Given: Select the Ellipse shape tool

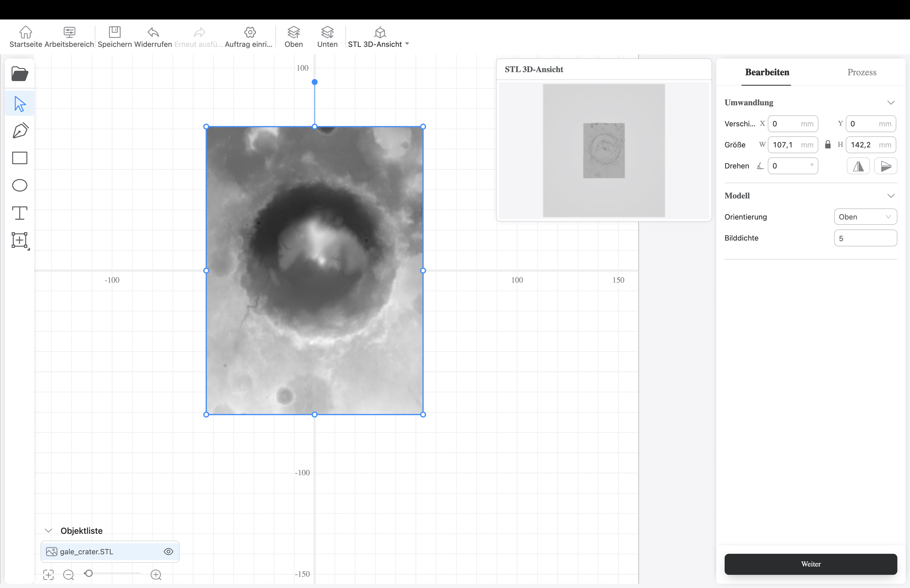Looking at the screenshot, I should (20, 186).
